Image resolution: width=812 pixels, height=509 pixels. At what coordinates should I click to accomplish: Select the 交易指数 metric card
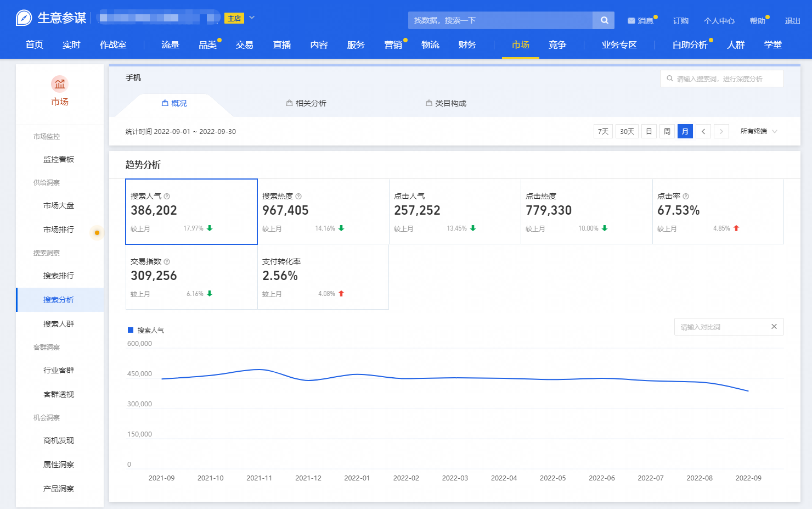click(191, 277)
